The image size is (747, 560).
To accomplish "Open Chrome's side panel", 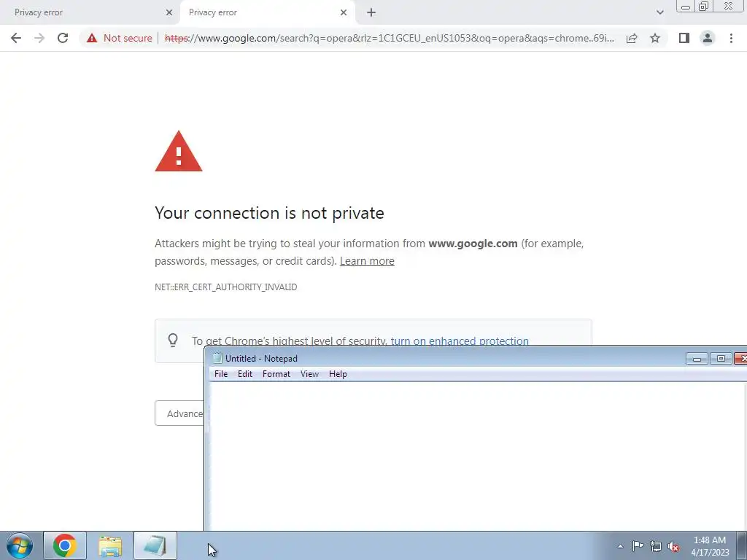I will pyautogui.click(x=684, y=38).
